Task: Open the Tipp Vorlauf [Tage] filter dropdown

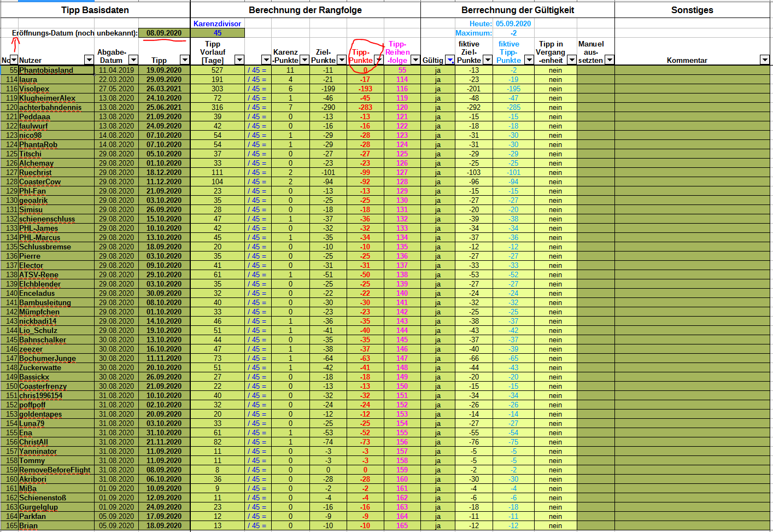Action: (239, 60)
